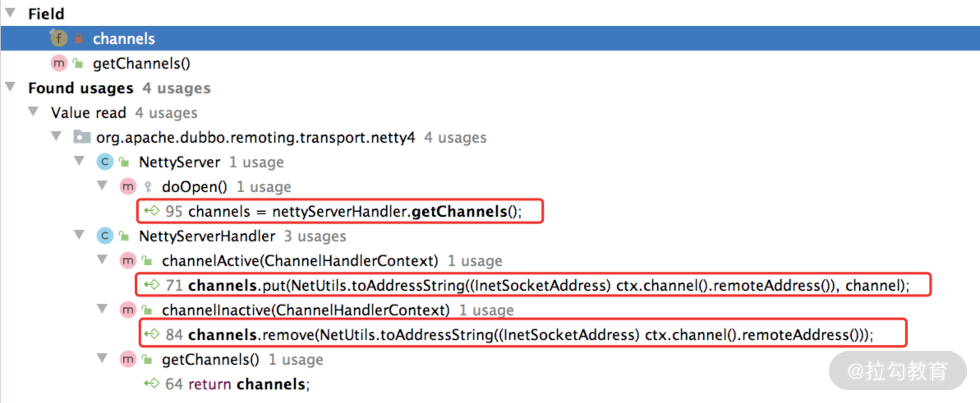Screen dimensions: 980x403
Task: Collapse the NettyServerHandler usages node
Action: coord(79,235)
